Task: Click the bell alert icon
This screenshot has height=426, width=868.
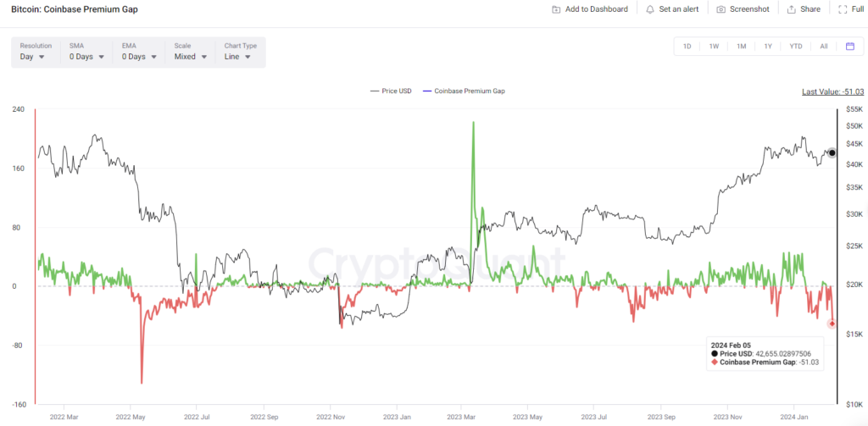Action: coord(650,9)
